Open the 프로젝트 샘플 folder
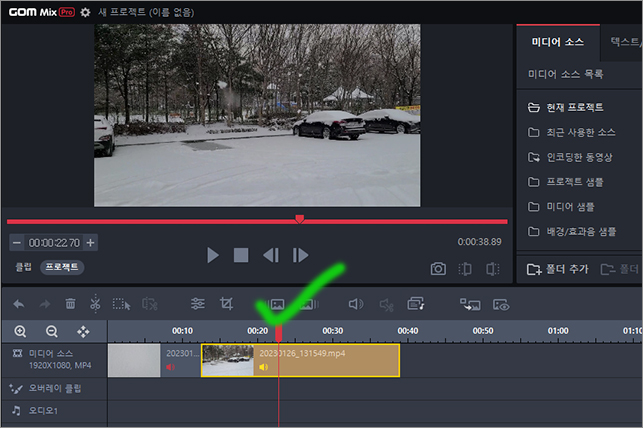 575,182
